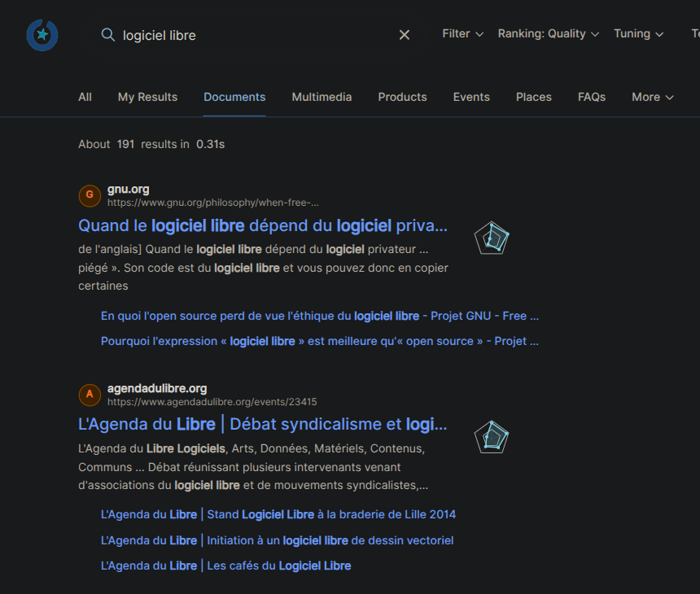Open 'Pourquoi l'expression « logiciel libre »' sublink
This screenshot has width=700, height=594.
320,341
